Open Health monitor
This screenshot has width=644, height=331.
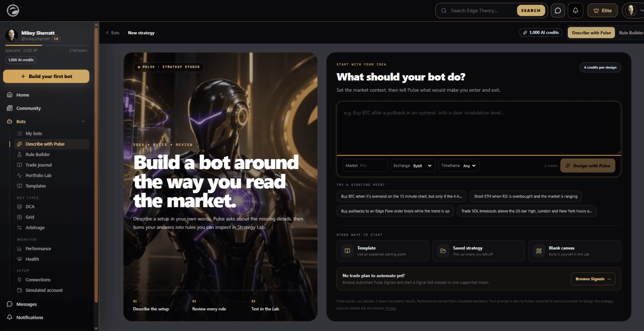(32, 259)
